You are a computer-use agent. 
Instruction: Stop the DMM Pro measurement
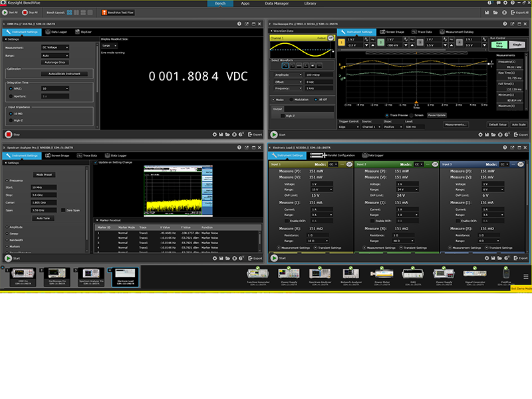(9, 134)
